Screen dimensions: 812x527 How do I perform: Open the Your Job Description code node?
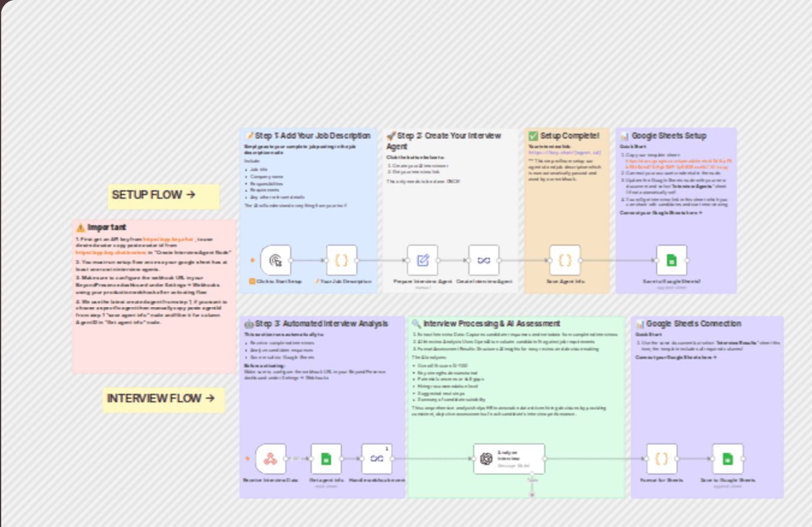[342, 260]
